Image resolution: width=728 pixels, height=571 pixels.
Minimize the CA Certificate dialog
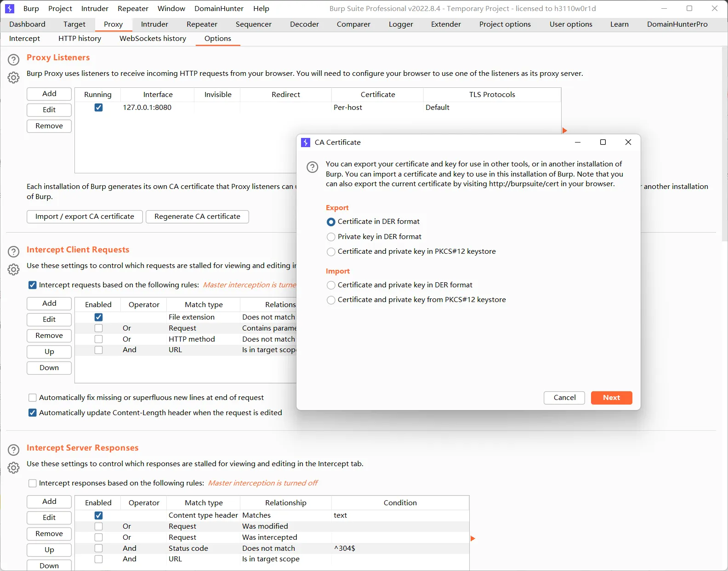578,142
